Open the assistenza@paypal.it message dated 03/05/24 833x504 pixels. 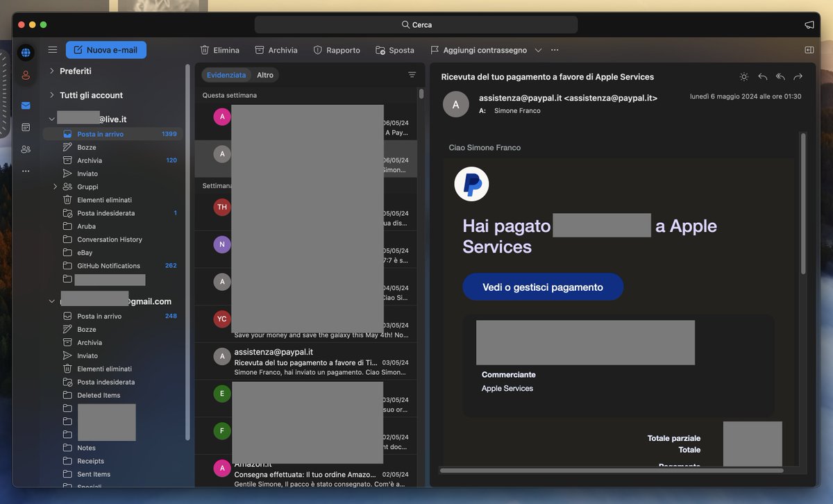(x=306, y=362)
